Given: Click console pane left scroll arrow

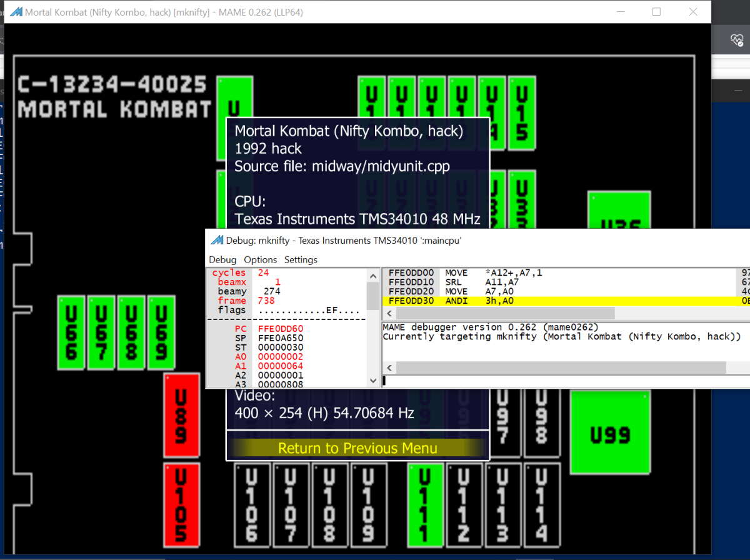Looking at the screenshot, I should point(389,369).
